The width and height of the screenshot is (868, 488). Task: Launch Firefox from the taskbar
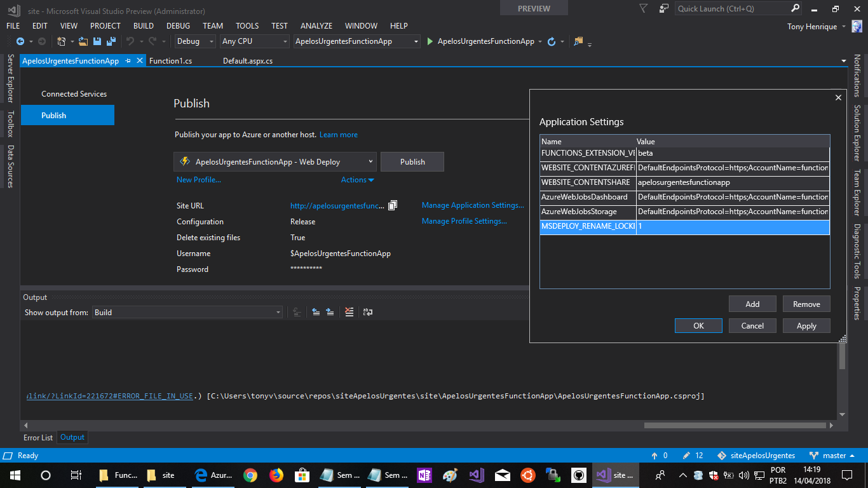(276, 475)
